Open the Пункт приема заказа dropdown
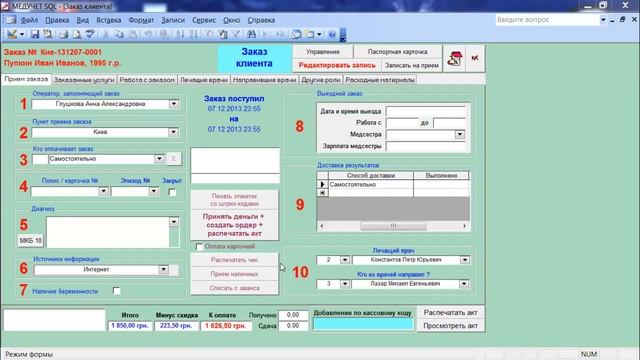Screen dimensions: 640x360 click(173, 132)
